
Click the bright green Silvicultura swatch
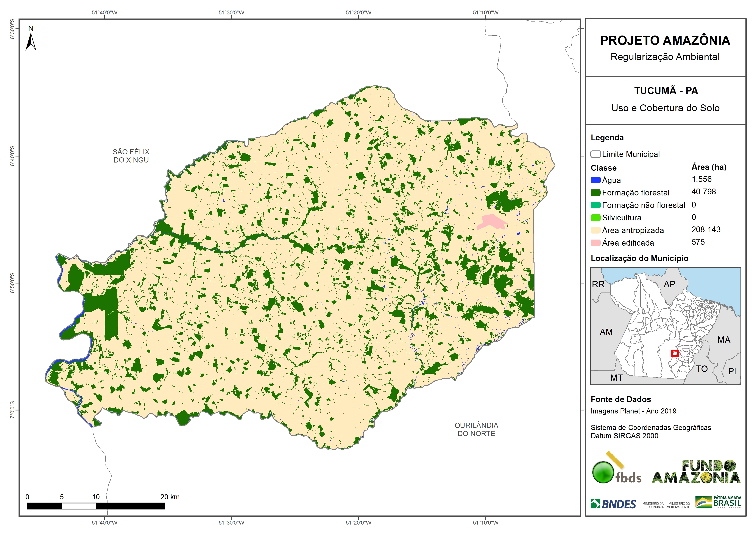pos(595,217)
